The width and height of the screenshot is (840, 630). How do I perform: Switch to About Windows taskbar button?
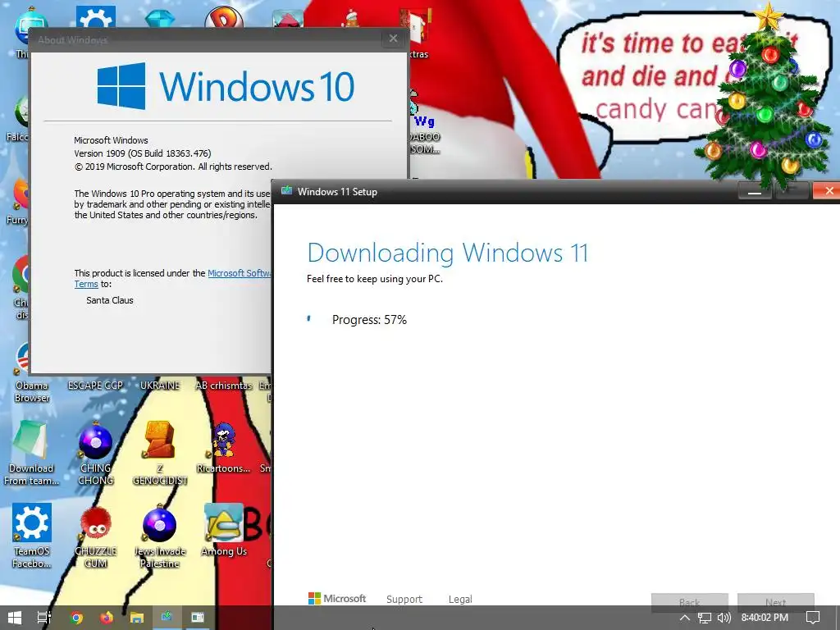197,618
